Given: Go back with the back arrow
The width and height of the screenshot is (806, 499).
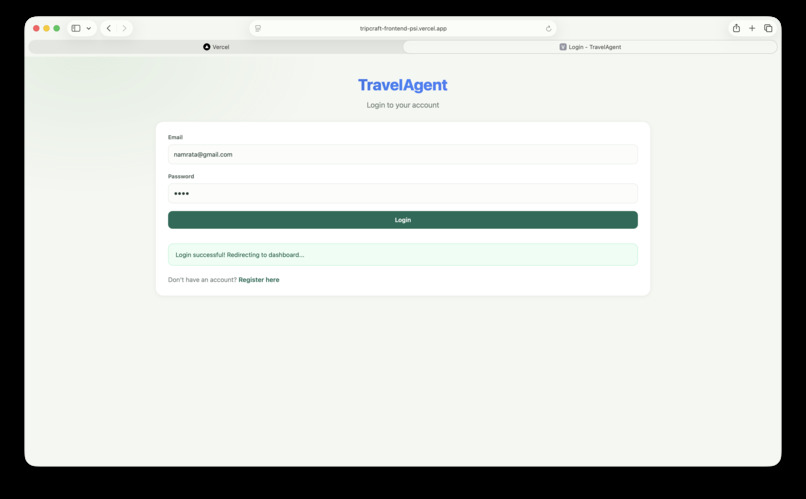Looking at the screenshot, I should (108, 28).
